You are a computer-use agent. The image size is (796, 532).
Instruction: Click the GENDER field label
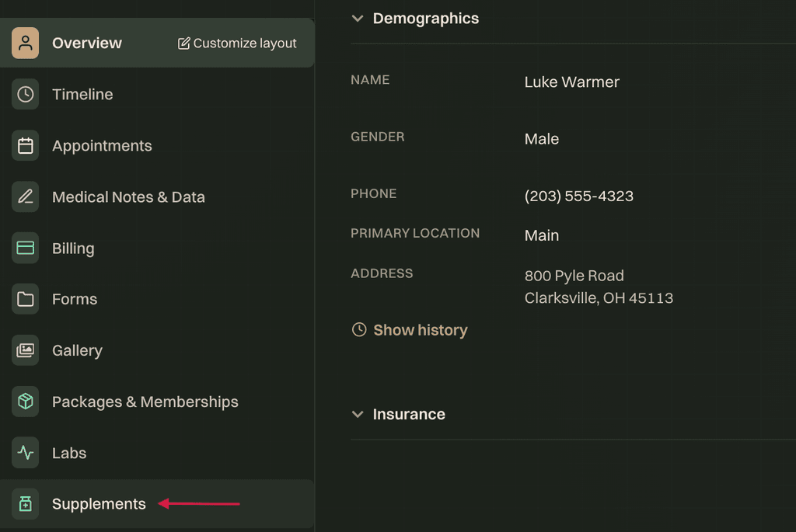378,137
